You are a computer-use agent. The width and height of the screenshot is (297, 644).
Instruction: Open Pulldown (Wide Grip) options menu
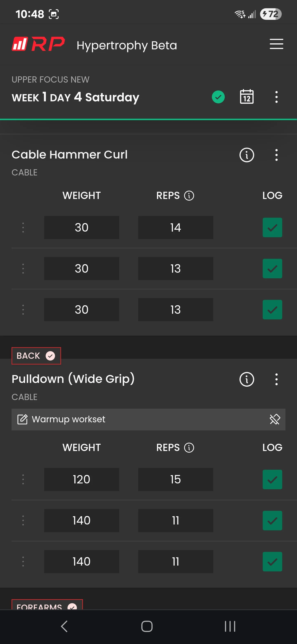(276, 379)
